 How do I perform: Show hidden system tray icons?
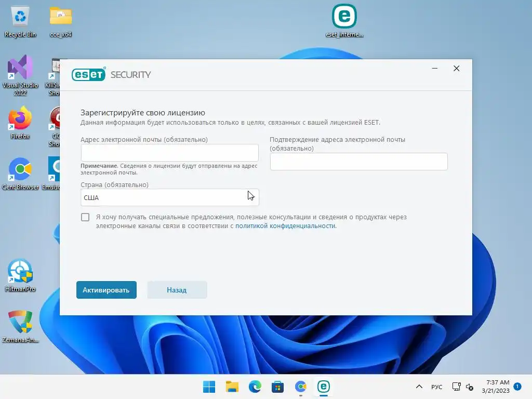coord(419,387)
